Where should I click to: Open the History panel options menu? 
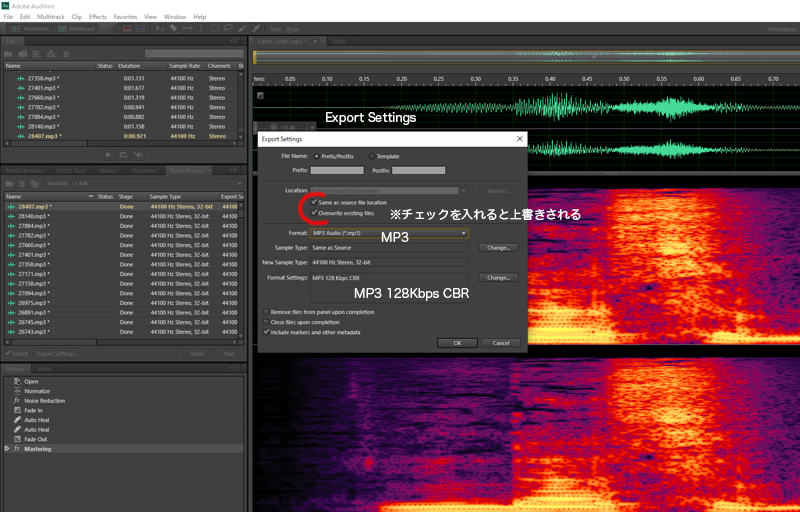(234, 368)
